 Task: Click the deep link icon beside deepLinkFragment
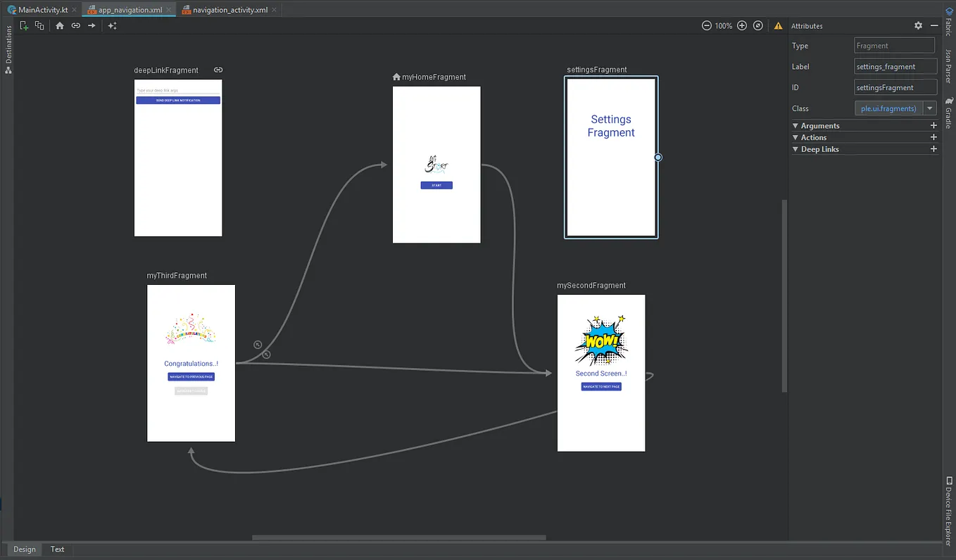[x=218, y=70]
